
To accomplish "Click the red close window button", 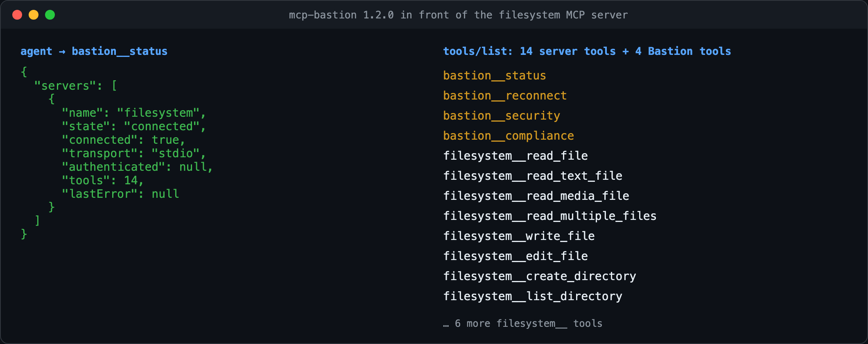I will pyautogui.click(x=17, y=15).
